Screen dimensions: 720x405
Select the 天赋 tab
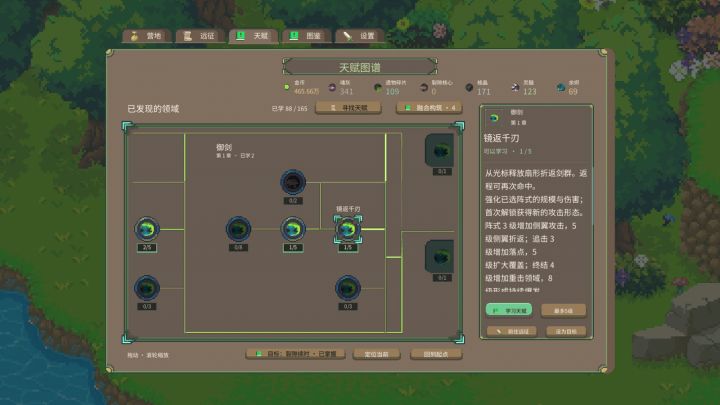click(x=253, y=36)
